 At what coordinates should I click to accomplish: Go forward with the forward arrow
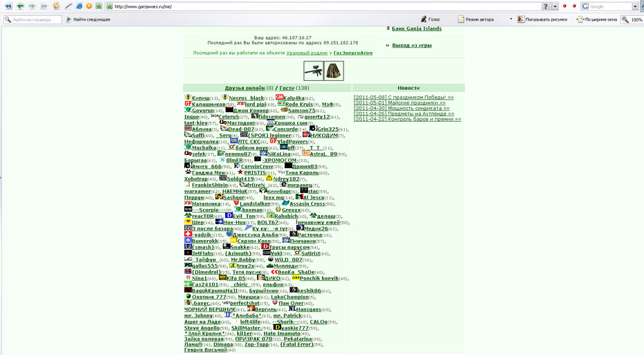pos(32,6)
